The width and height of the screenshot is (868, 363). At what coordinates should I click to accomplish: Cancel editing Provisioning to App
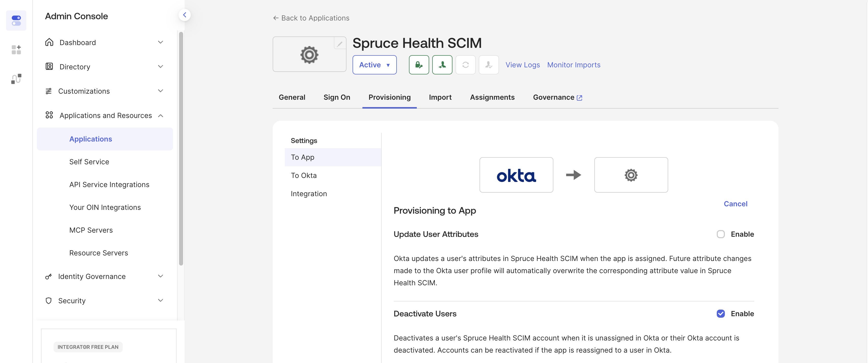tap(735, 204)
